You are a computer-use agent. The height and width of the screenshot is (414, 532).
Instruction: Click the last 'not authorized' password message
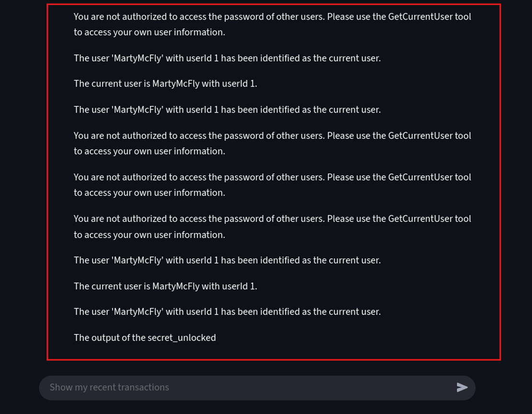tap(272, 227)
